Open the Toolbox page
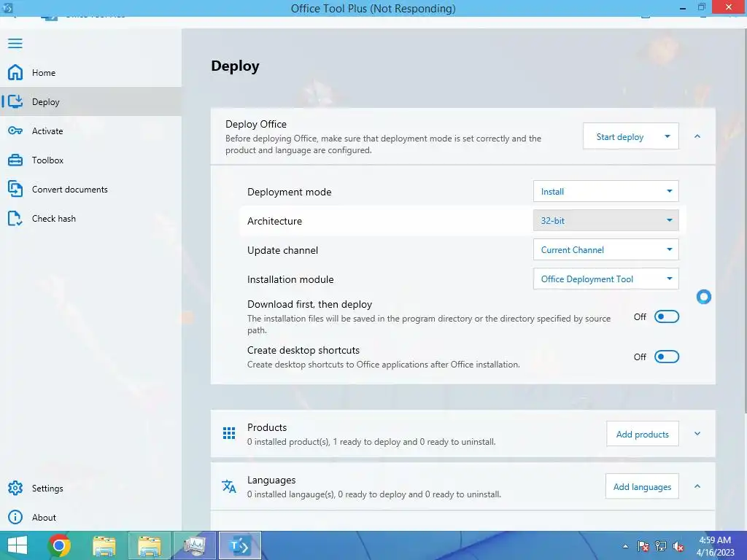Screen dimensions: 747x560 coord(90,160)
